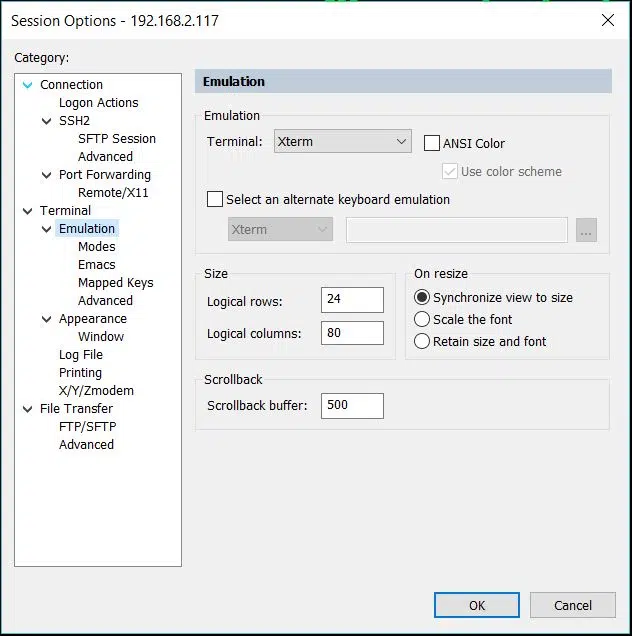This screenshot has height=636, width=632.
Task: Select the SSH2 category
Action: point(74,121)
